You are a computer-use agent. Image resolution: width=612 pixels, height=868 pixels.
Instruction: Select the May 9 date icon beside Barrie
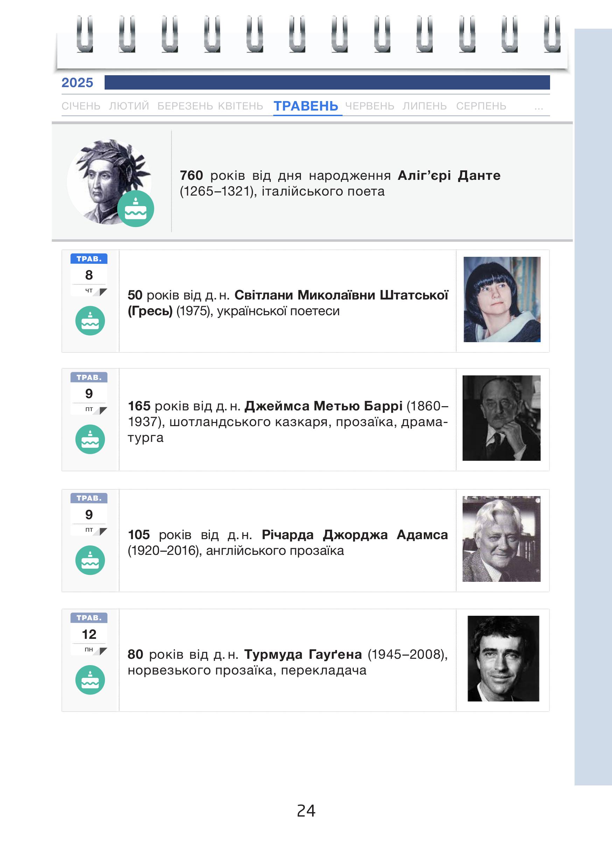[x=89, y=394]
